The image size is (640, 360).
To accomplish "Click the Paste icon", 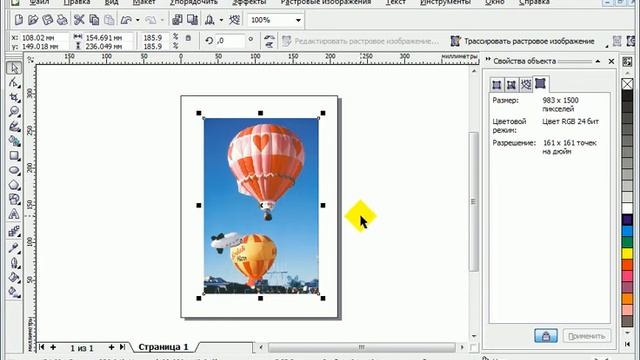I will [109, 20].
